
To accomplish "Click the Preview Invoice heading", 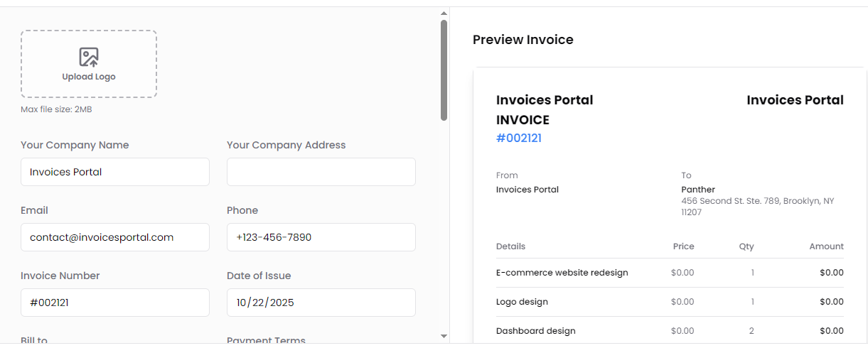I will (523, 40).
